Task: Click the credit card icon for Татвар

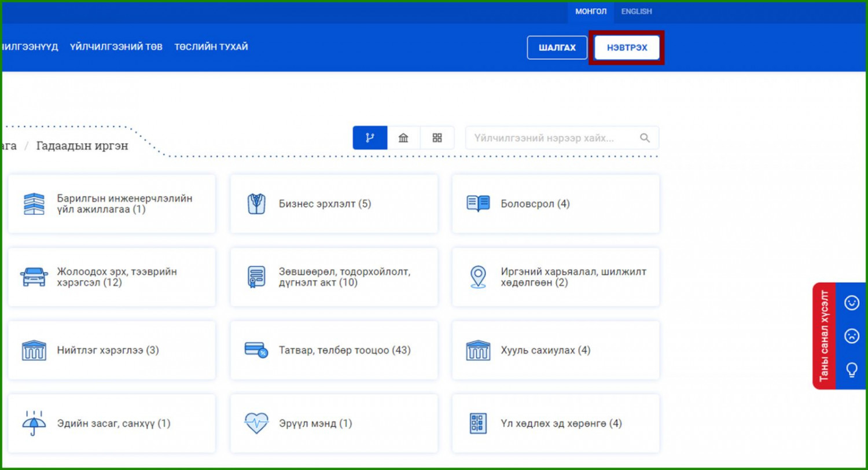Action: tap(256, 350)
